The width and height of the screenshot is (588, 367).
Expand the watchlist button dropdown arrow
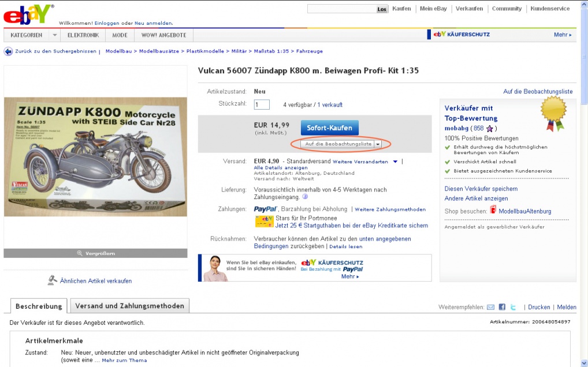pos(378,144)
